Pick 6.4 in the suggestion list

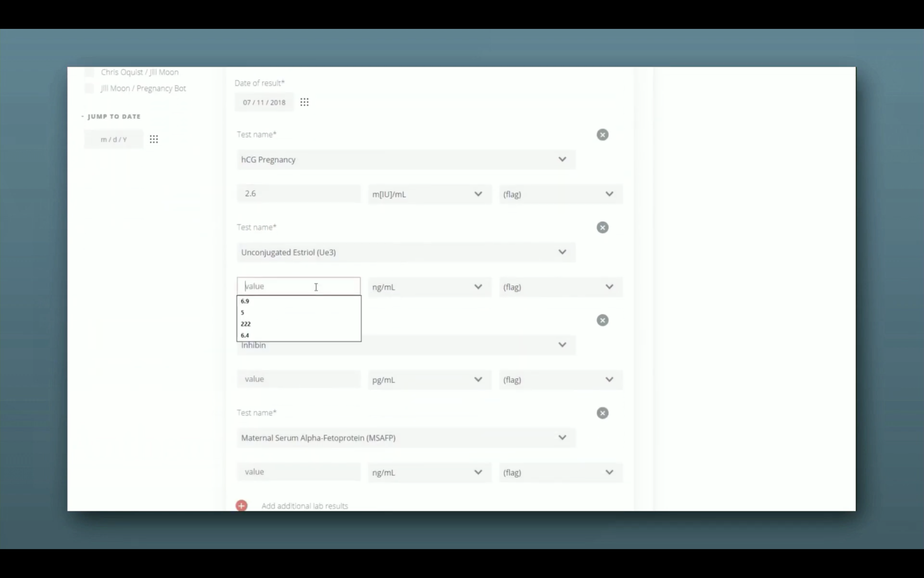(245, 335)
